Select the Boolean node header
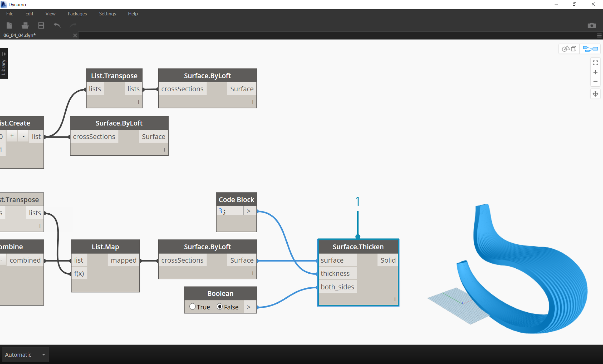 pos(220,293)
